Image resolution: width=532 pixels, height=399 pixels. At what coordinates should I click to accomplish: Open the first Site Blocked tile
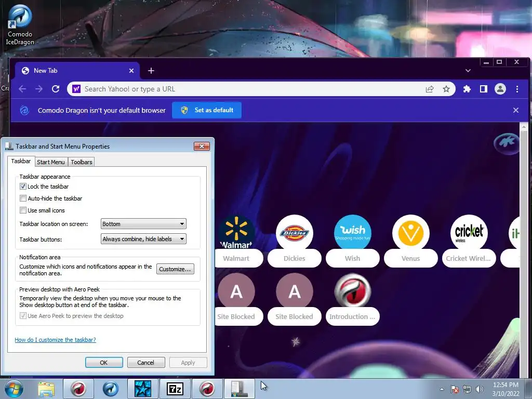click(236, 299)
